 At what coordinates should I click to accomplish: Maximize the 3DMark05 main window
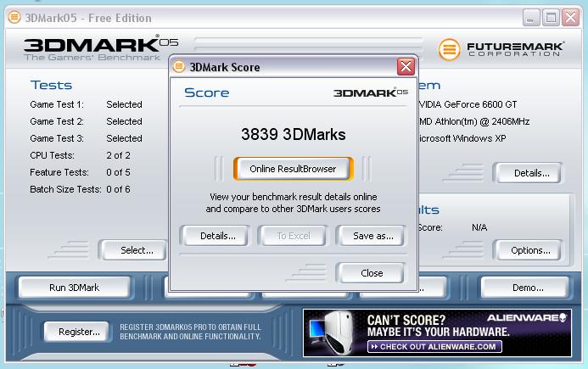551,18
